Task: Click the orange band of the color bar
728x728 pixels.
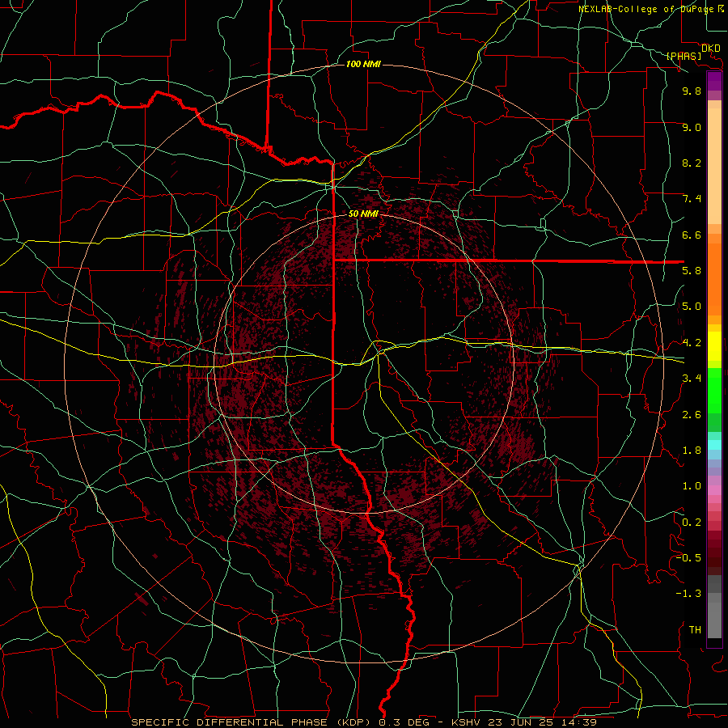Action: pyautogui.click(x=714, y=278)
